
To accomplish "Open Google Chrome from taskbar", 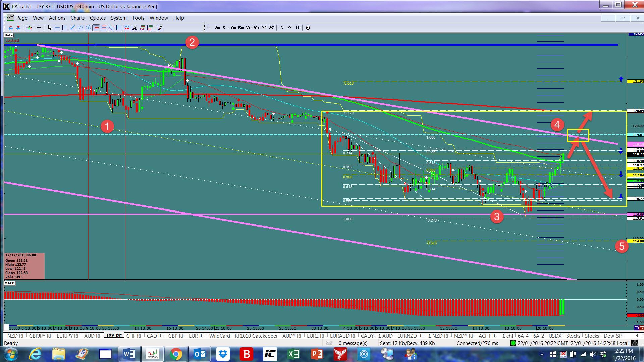I will [x=176, y=354].
